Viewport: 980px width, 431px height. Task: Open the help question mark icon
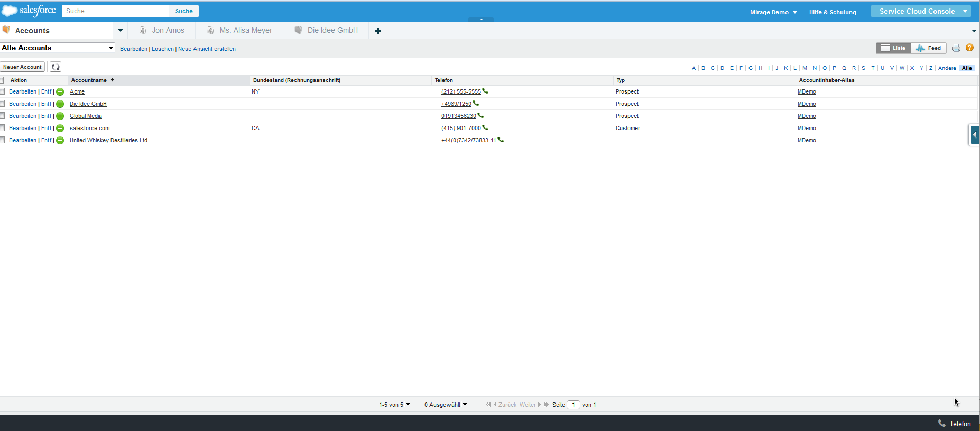pyautogui.click(x=969, y=48)
